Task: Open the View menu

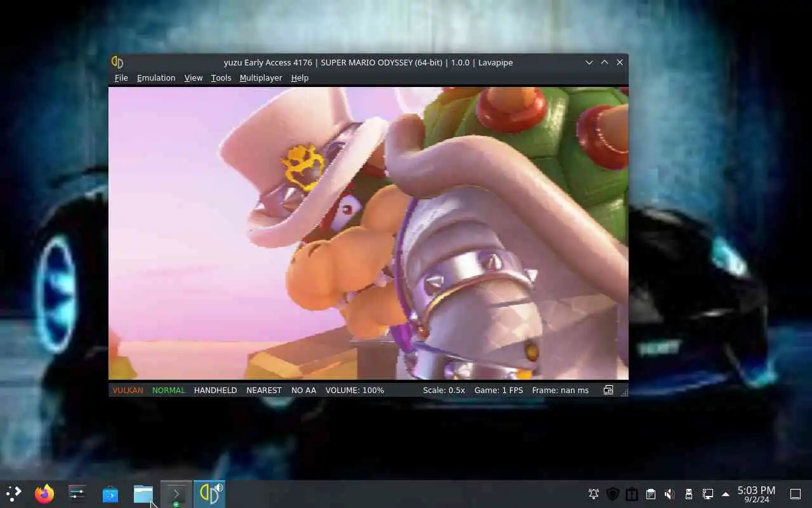Action: coord(193,77)
